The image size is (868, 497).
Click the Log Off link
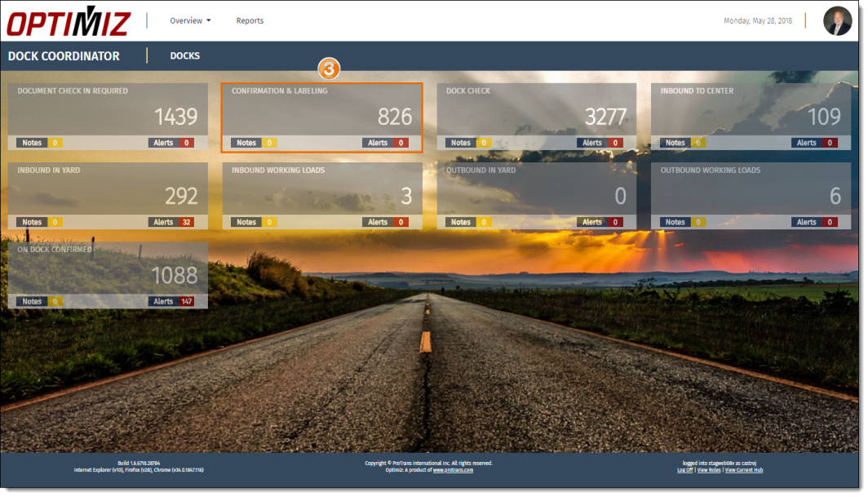[684, 470]
